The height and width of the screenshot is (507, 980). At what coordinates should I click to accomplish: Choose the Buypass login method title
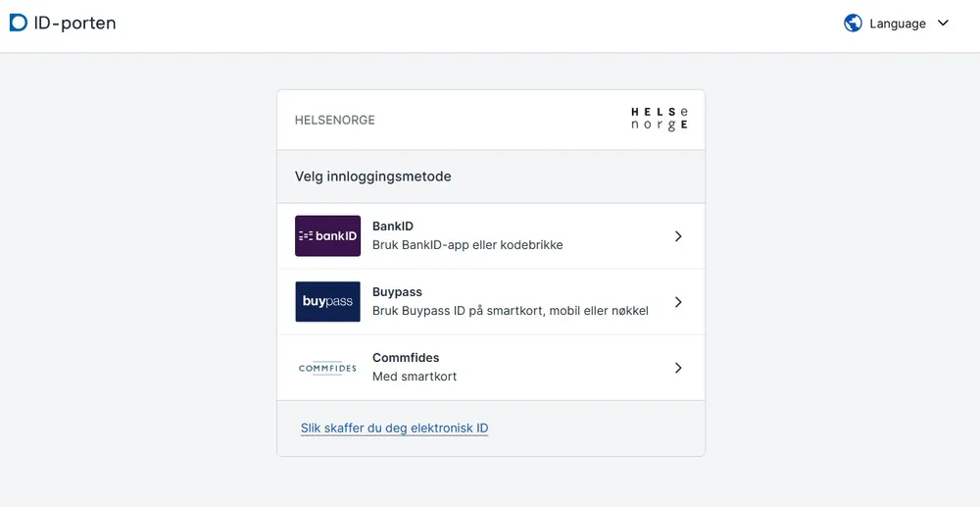coord(397,292)
